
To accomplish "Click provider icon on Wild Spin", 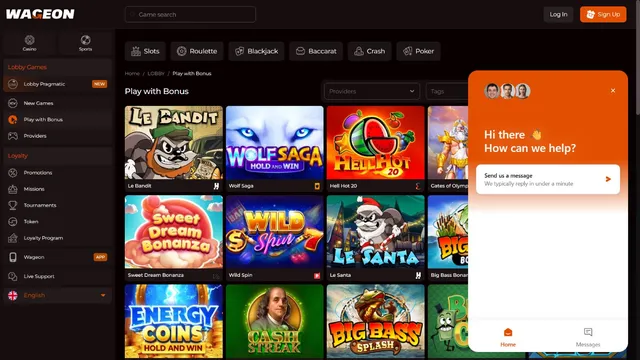I will 317,276.
